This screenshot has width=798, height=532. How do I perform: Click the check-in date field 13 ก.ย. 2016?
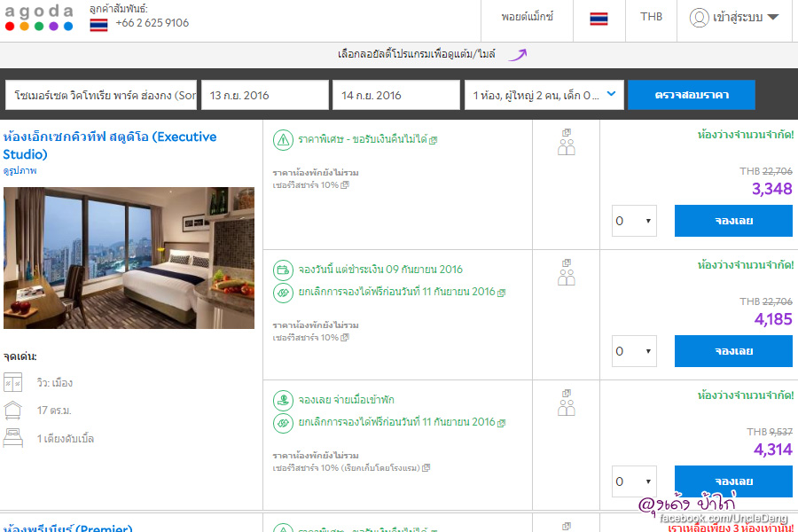(x=263, y=95)
